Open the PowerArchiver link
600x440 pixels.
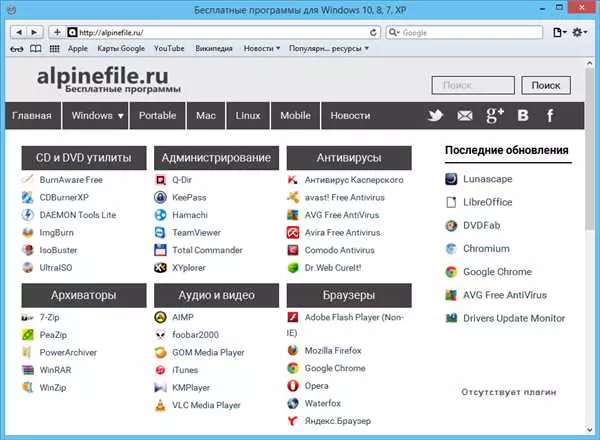point(68,352)
